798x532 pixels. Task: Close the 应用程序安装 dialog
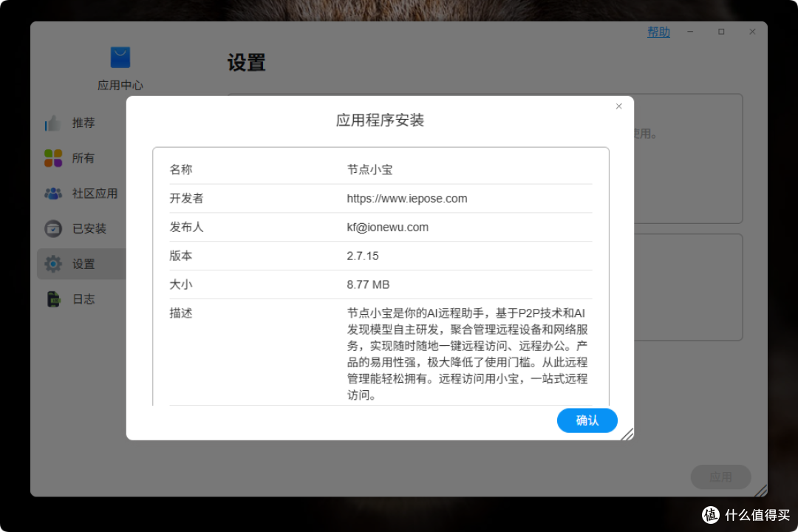click(x=619, y=106)
